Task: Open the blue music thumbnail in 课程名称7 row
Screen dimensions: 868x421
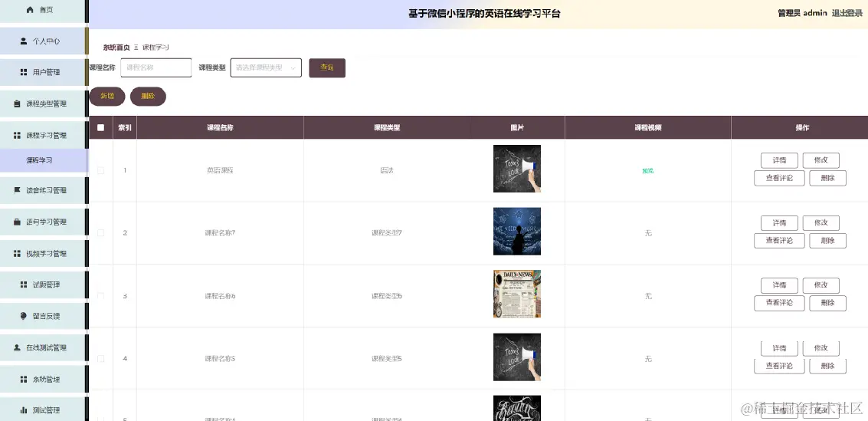Action: tap(517, 231)
